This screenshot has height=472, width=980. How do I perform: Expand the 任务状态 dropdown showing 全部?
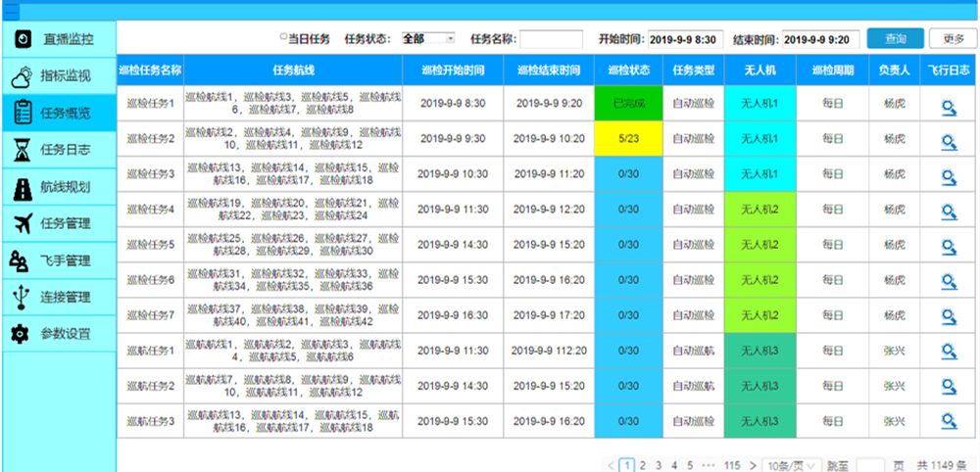point(428,39)
